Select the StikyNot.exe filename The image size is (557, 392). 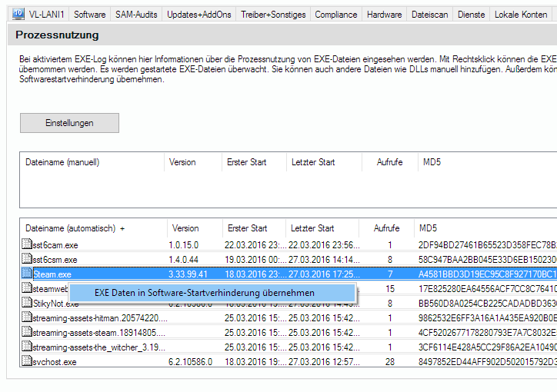point(55,304)
